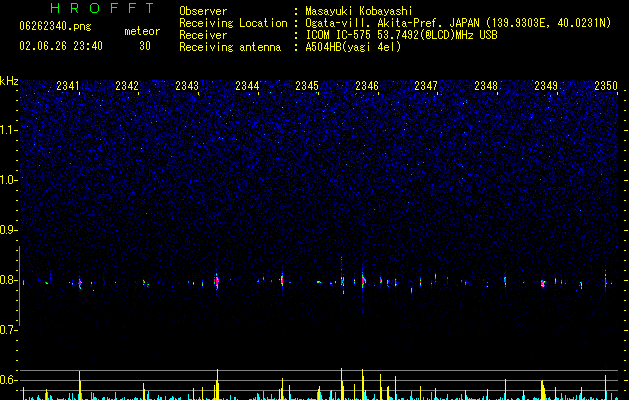Click the 2345 time marker

(307, 85)
